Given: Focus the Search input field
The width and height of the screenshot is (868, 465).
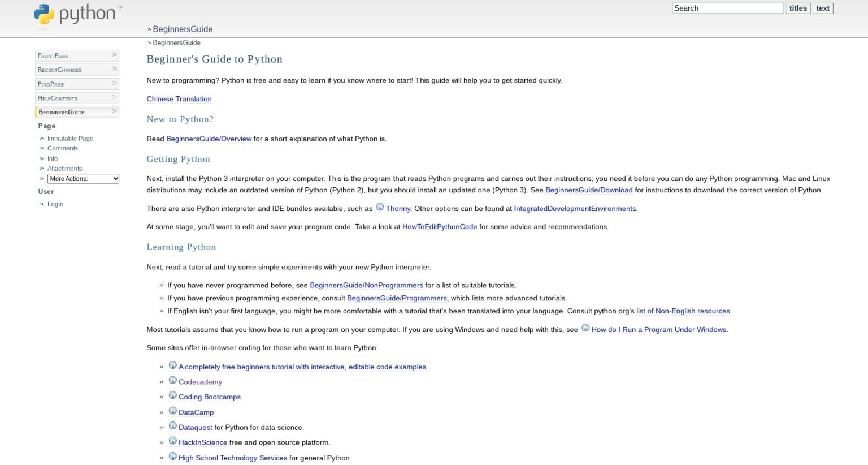Looking at the screenshot, I should (x=727, y=8).
